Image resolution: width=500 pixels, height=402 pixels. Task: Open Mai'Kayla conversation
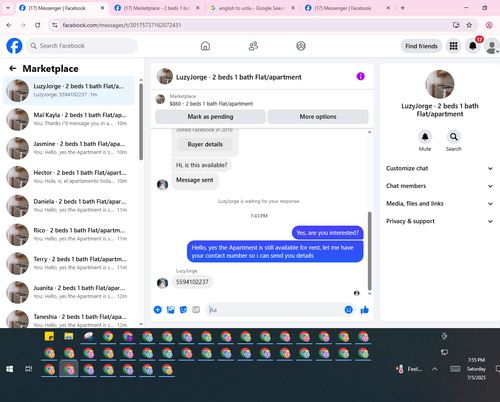tap(69, 119)
